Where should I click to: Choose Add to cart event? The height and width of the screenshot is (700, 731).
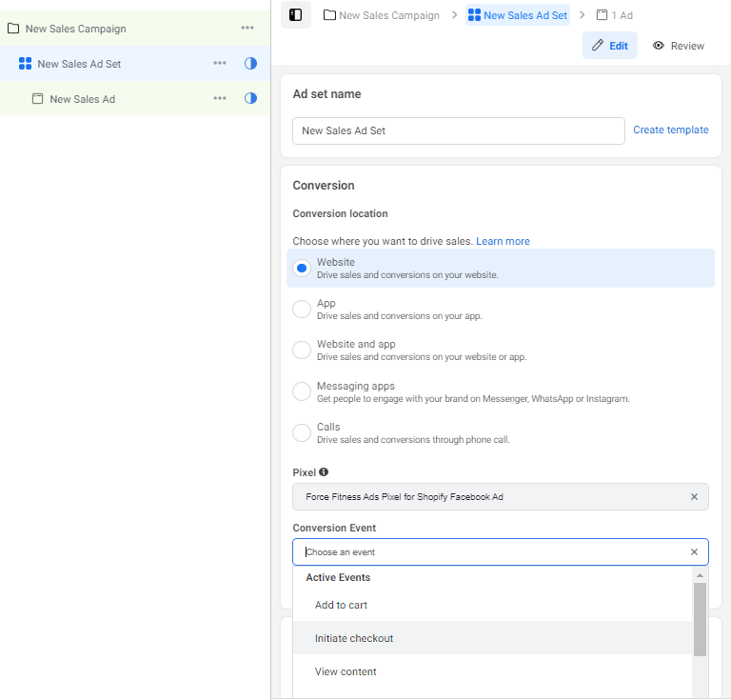coord(341,605)
